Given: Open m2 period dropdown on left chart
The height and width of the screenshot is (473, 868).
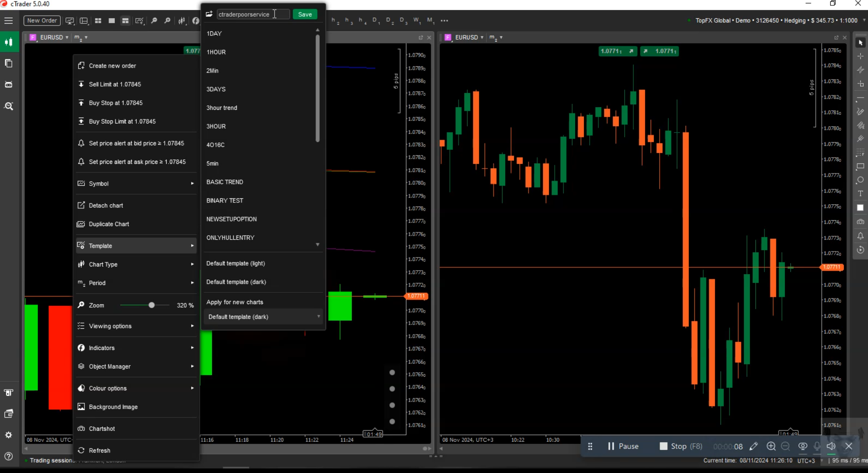Looking at the screenshot, I should click(x=81, y=37).
